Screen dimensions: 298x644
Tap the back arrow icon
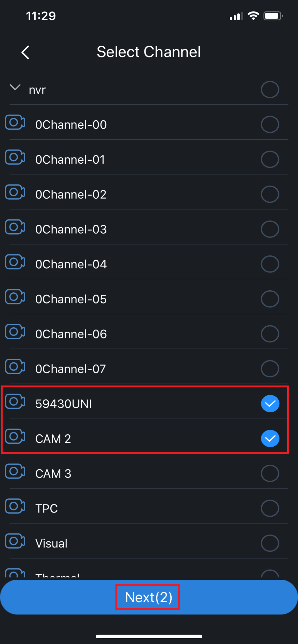coord(25,52)
